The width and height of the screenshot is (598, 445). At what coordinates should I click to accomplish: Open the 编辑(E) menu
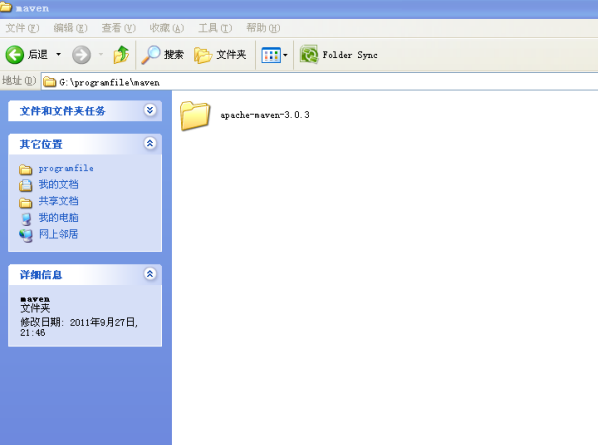(x=70, y=28)
